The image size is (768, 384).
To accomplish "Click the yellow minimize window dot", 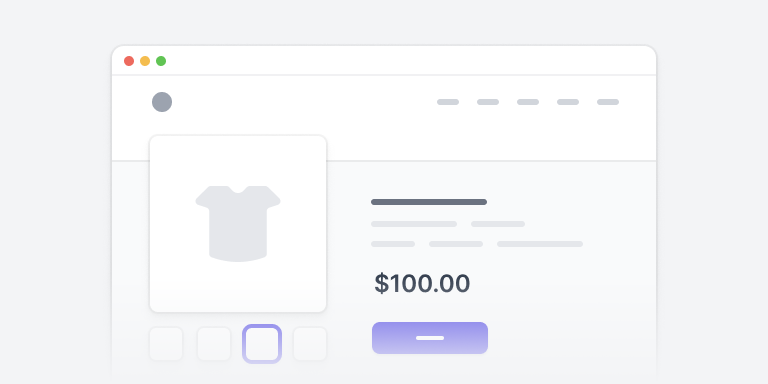I will (x=145, y=61).
